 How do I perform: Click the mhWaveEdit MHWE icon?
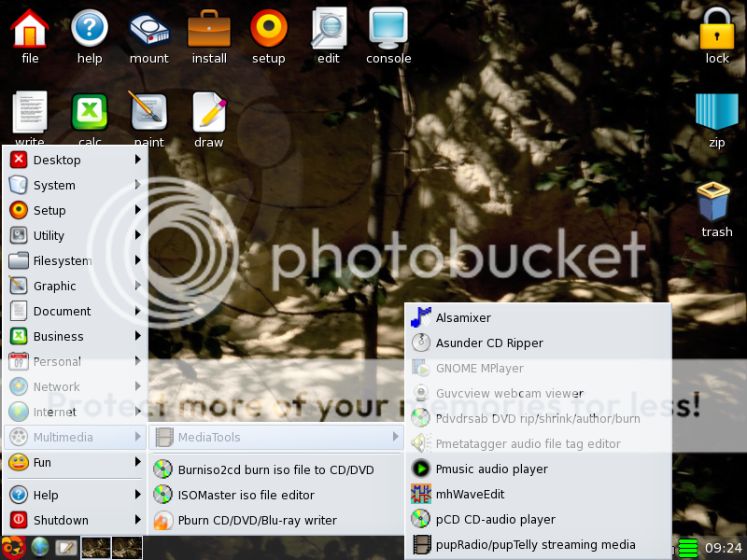pos(421,495)
